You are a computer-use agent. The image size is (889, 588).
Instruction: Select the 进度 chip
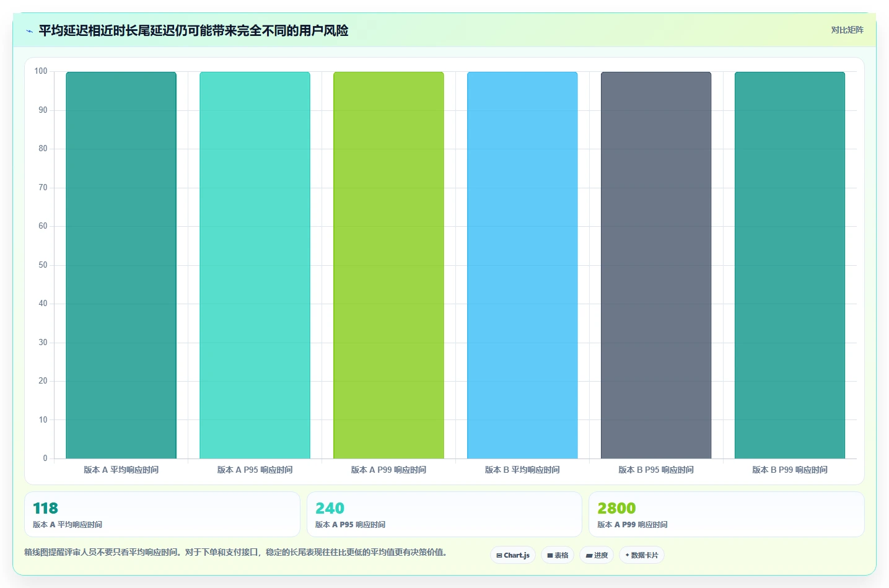point(597,555)
